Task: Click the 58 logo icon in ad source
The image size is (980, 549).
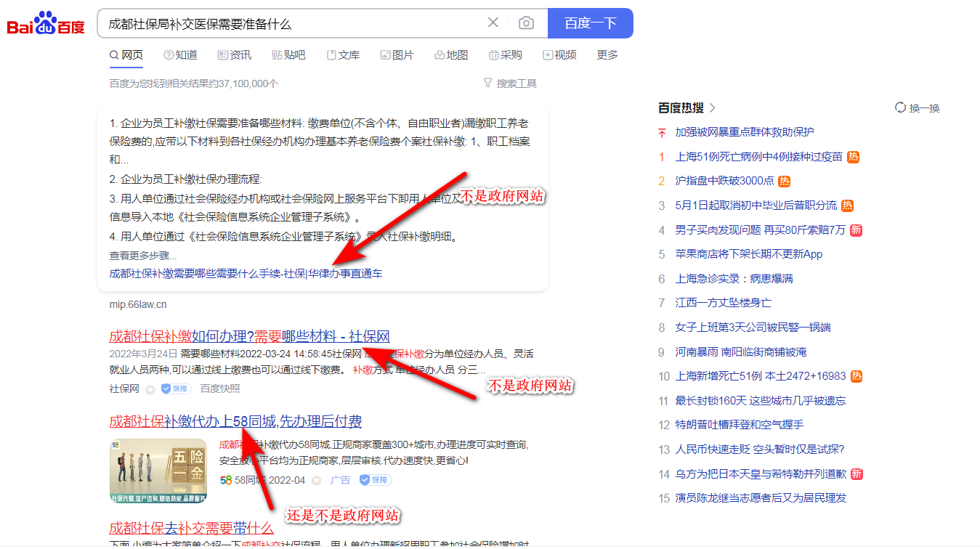Action: pos(226,480)
